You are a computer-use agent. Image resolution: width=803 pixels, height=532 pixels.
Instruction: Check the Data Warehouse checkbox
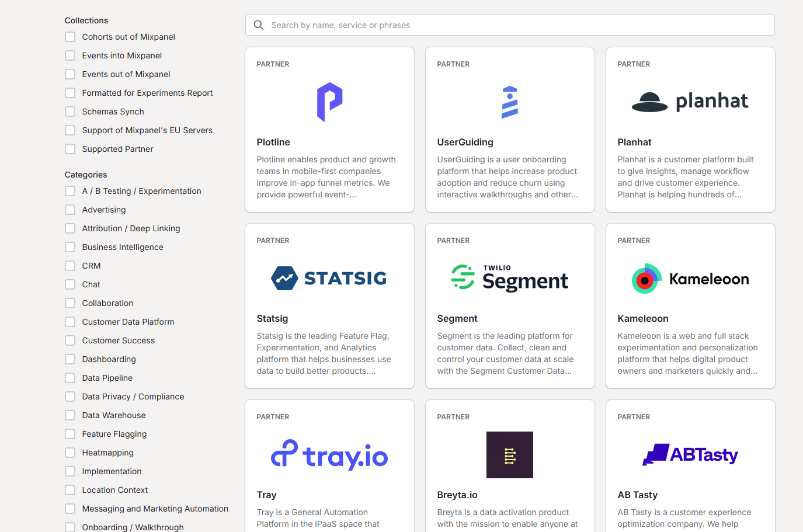point(70,415)
